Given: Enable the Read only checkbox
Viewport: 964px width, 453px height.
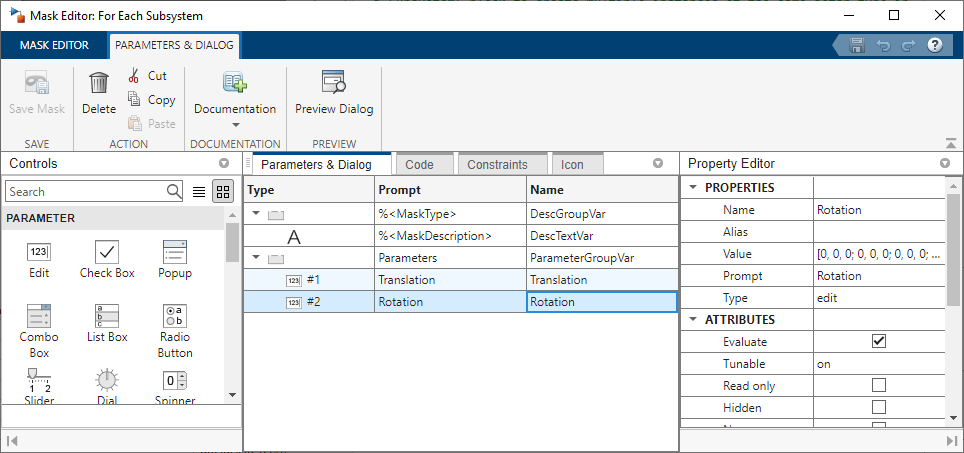Looking at the screenshot, I should point(879,386).
